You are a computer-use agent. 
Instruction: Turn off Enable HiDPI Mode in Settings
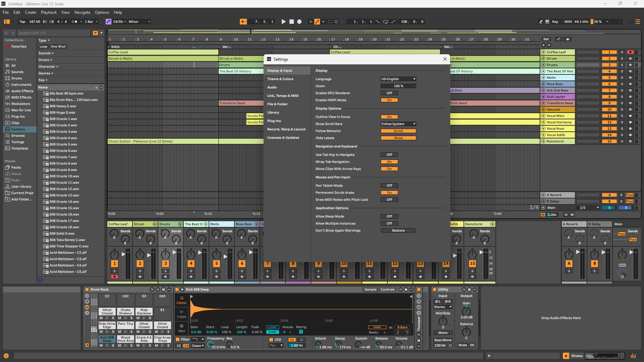click(x=389, y=100)
